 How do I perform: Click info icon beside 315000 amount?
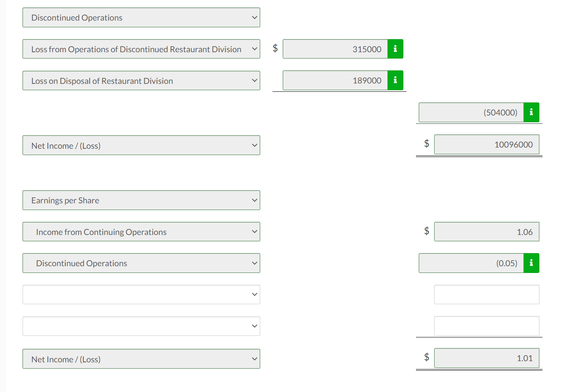pos(395,49)
